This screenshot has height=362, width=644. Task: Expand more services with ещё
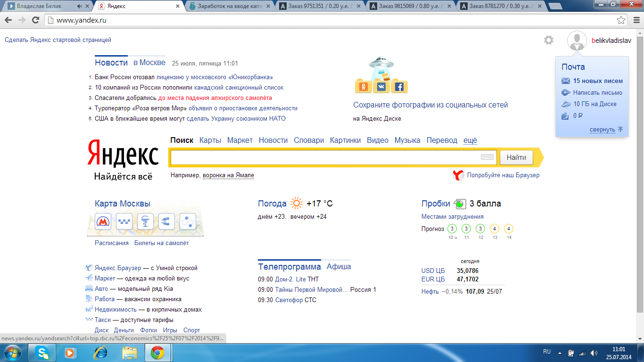tap(470, 140)
